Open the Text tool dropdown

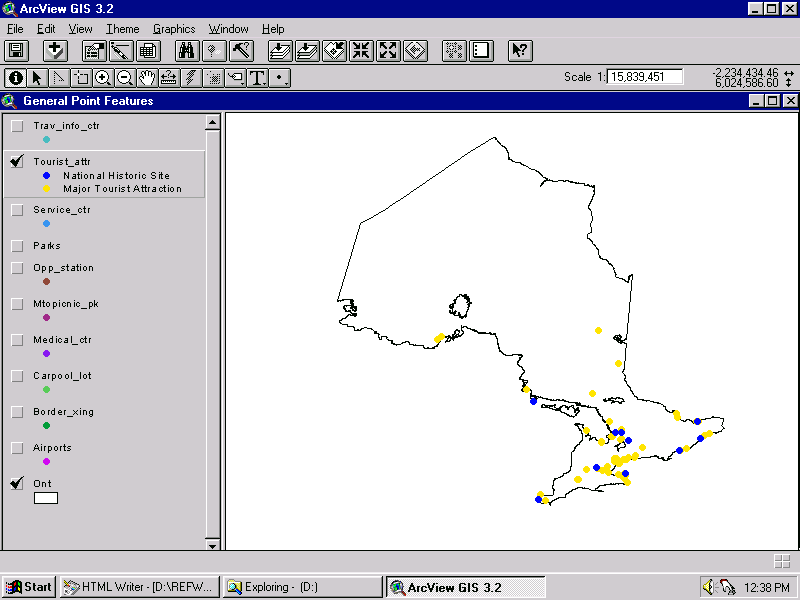[257, 78]
